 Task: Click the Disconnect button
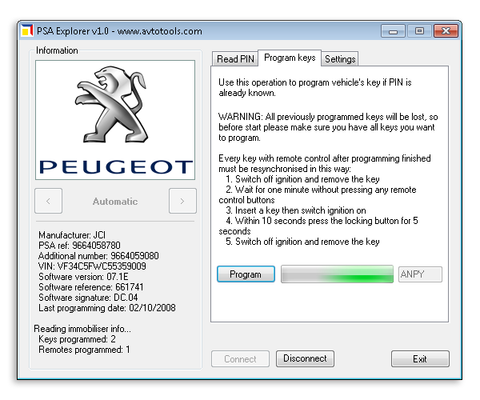pos(305,359)
